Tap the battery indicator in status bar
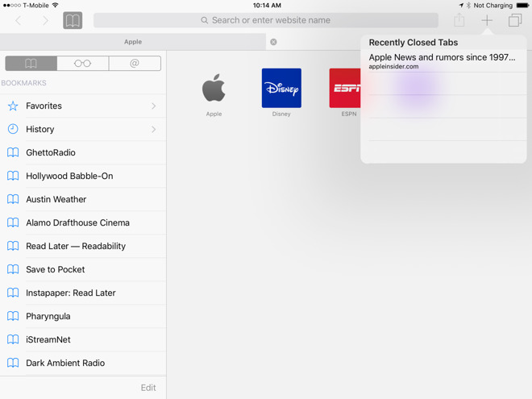532x399 pixels. [x=522, y=6]
